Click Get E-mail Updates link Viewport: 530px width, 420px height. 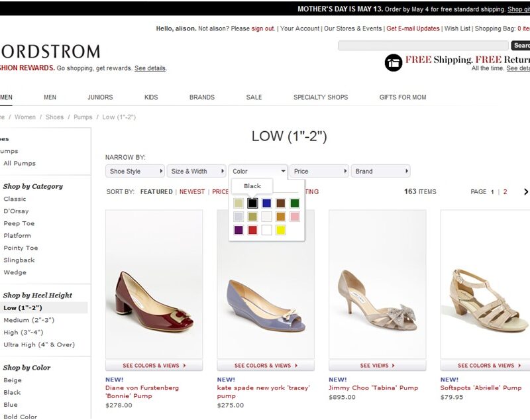tap(413, 28)
